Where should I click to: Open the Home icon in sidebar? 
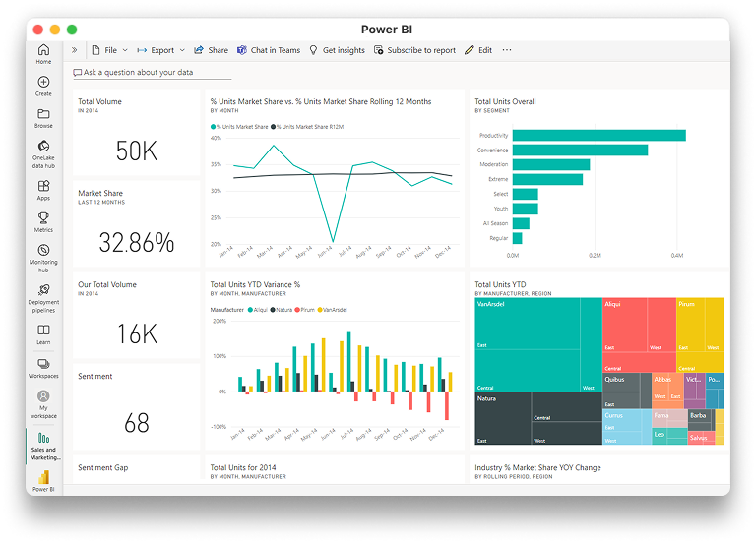(43, 49)
